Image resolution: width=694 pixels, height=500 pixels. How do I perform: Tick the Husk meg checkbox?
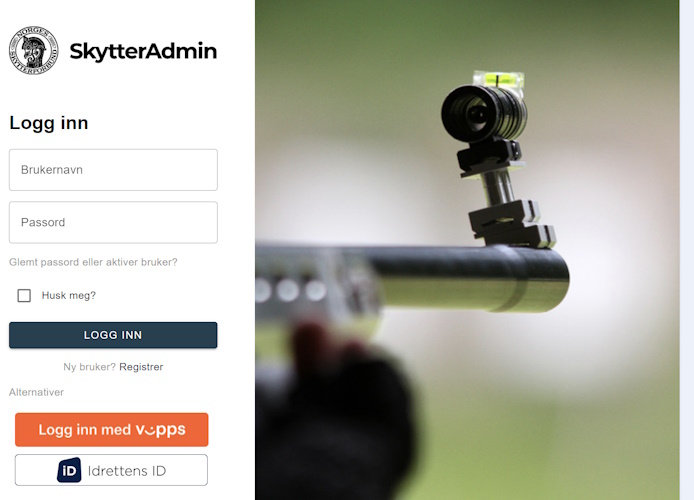pos(24,295)
